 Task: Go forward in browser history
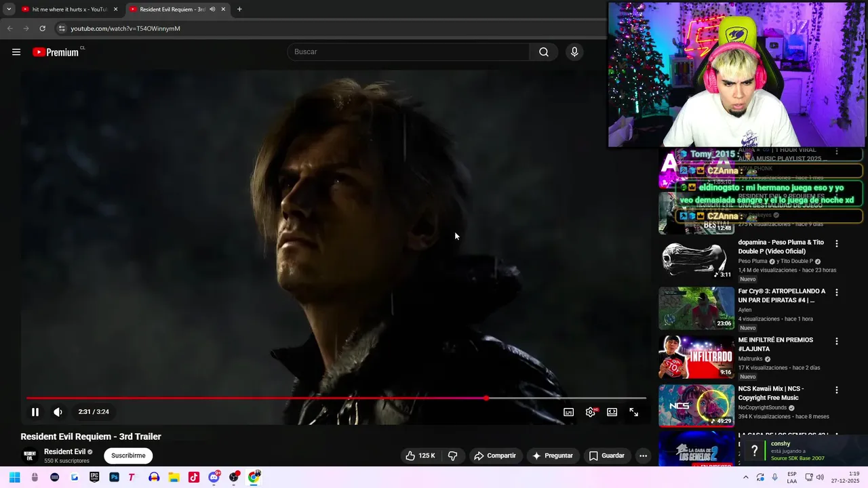(x=26, y=28)
